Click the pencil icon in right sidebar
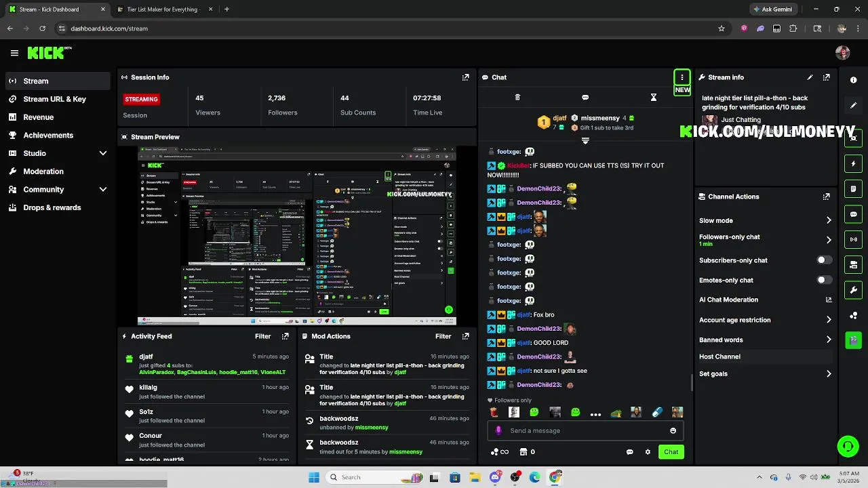The image size is (868, 488). click(x=853, y=106)
